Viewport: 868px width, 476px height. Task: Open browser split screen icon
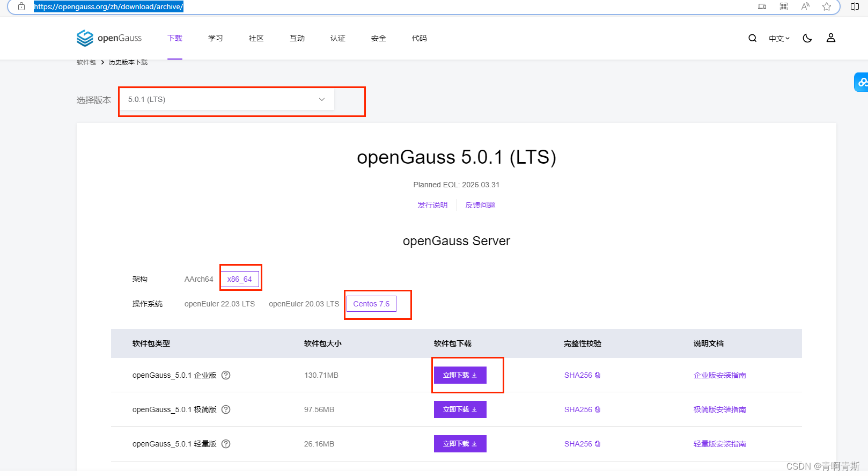[x=855, y=6]
